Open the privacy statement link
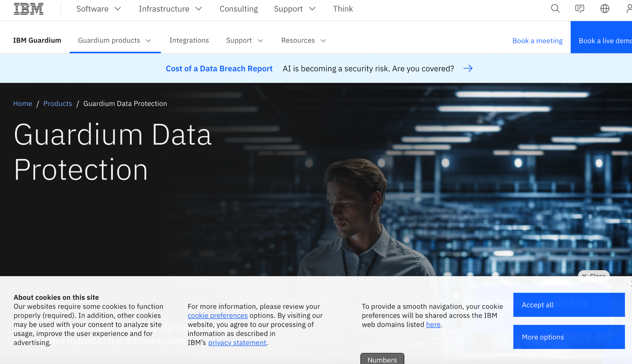This screenshot has height=364, width=632. pyautogui.click(x=237, y=342)
